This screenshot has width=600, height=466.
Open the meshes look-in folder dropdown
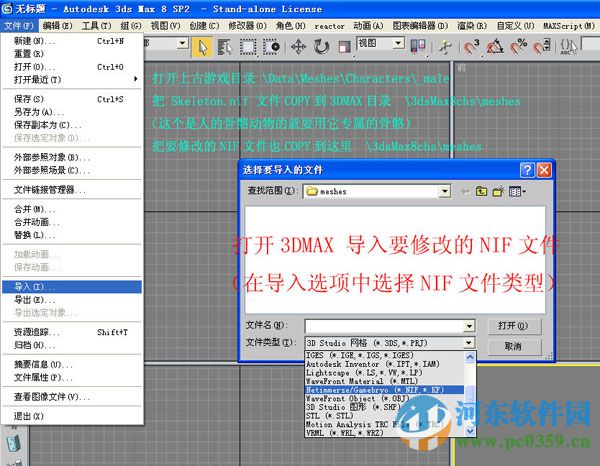[x=444, y=191]
